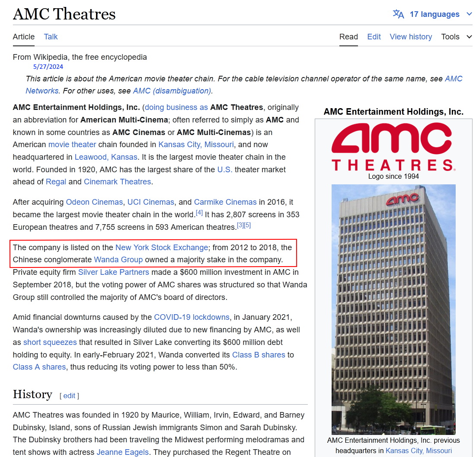
Task: Click the language translation icon
Action: coord(398,14)
